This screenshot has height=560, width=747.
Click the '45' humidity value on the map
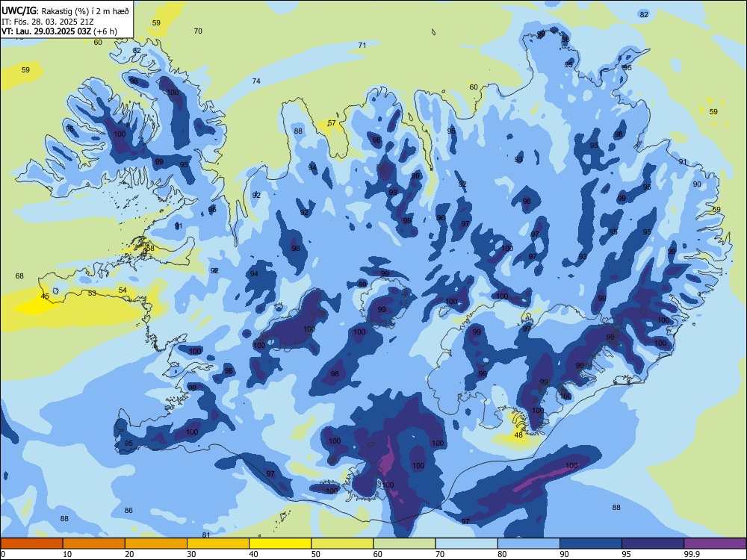(45, 296)
